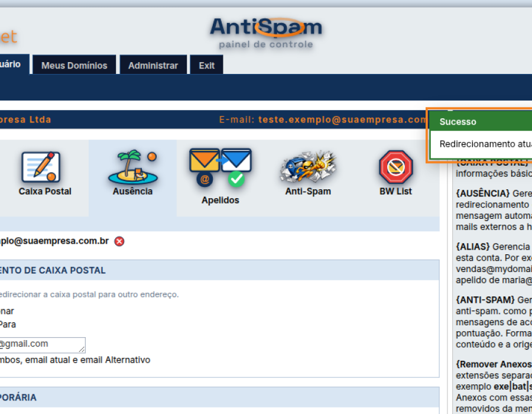Screen dimensions: 532x414
Task: Click the green Sucesso notification header
Action: click(481, 121)
